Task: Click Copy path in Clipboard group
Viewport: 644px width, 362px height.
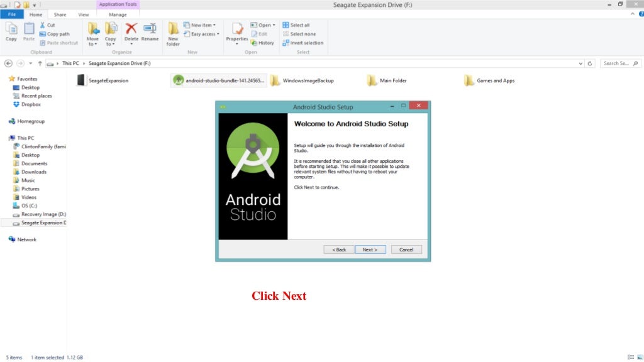Action: pos(55,34)
